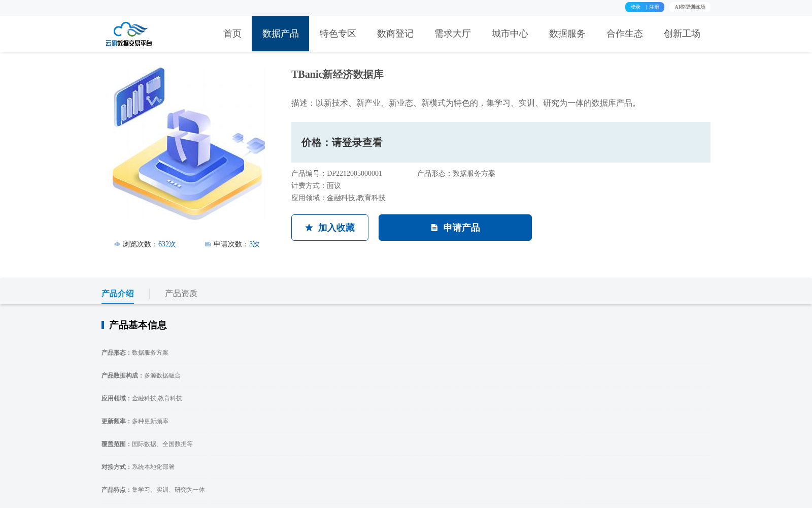Screen dimensions: 812x508
Task: Click the 3次 application count
Action: (x=254, y=244)
